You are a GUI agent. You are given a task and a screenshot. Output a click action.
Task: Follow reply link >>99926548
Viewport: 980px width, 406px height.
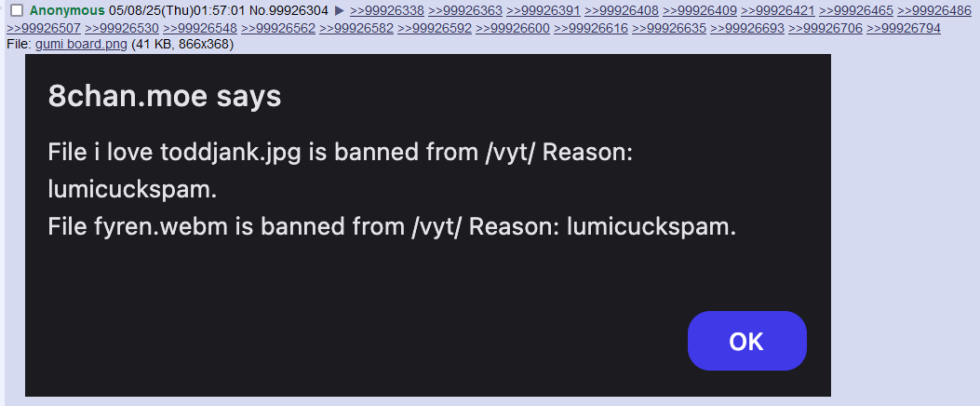click(199, 28)
